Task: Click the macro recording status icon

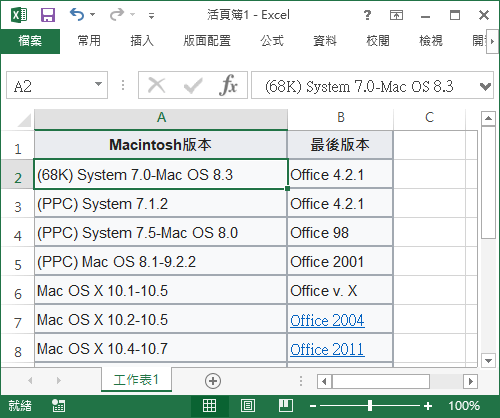Action: click(x=58, y=406)
